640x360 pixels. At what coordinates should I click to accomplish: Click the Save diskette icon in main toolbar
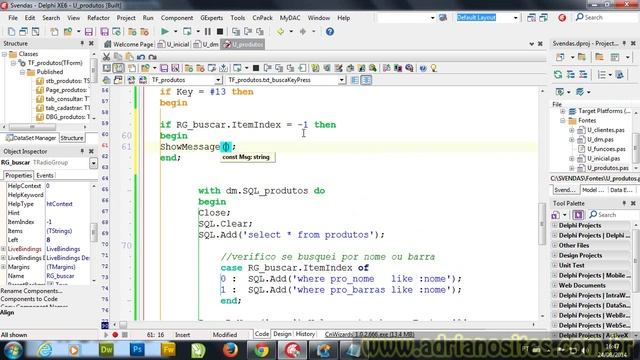(x=89, y=31)
